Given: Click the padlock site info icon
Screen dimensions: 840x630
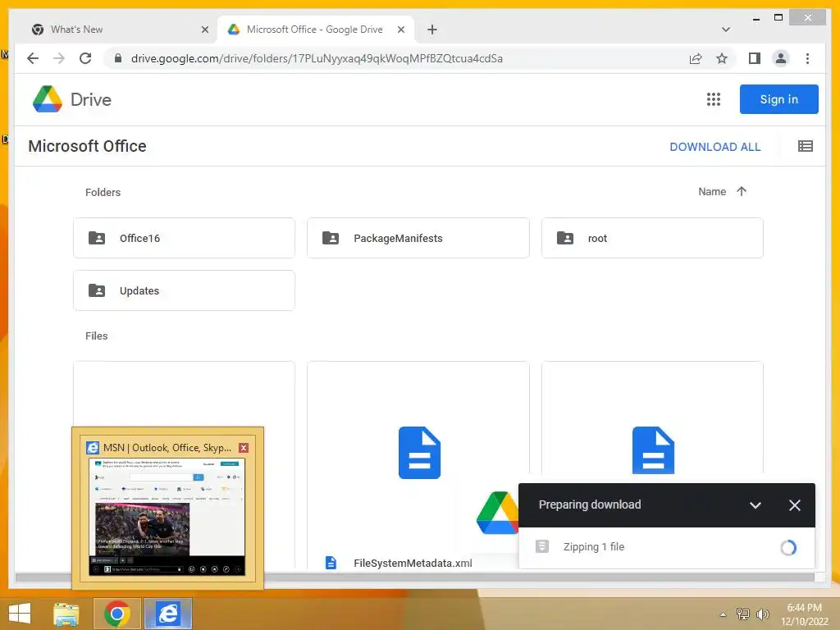Looking at the screenshot, I should coord(118,58).
